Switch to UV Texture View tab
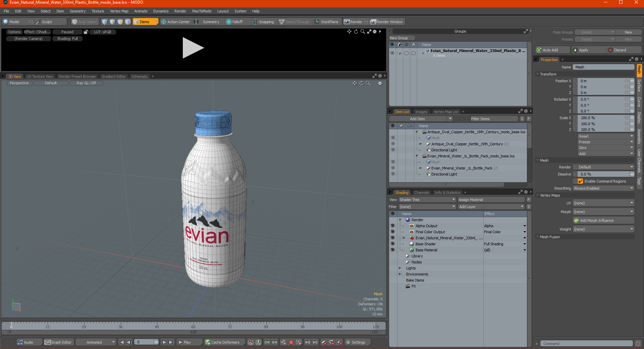644x349 pixels. (x=40, y=77)
